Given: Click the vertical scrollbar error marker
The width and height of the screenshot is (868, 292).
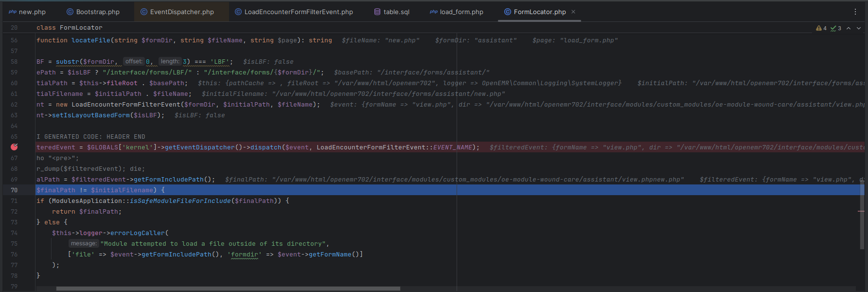Looking at the screenshot, I should (x=861, y=211).
